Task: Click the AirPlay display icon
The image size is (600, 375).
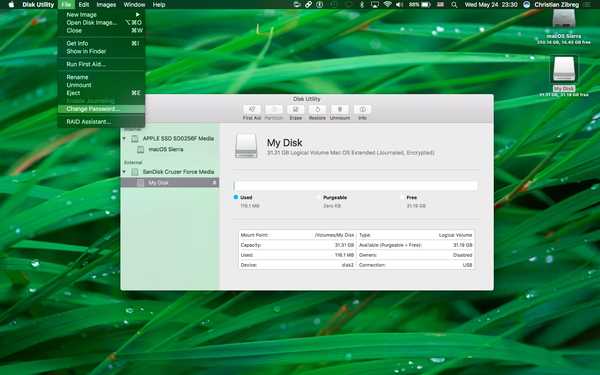Action: [375, 5]
